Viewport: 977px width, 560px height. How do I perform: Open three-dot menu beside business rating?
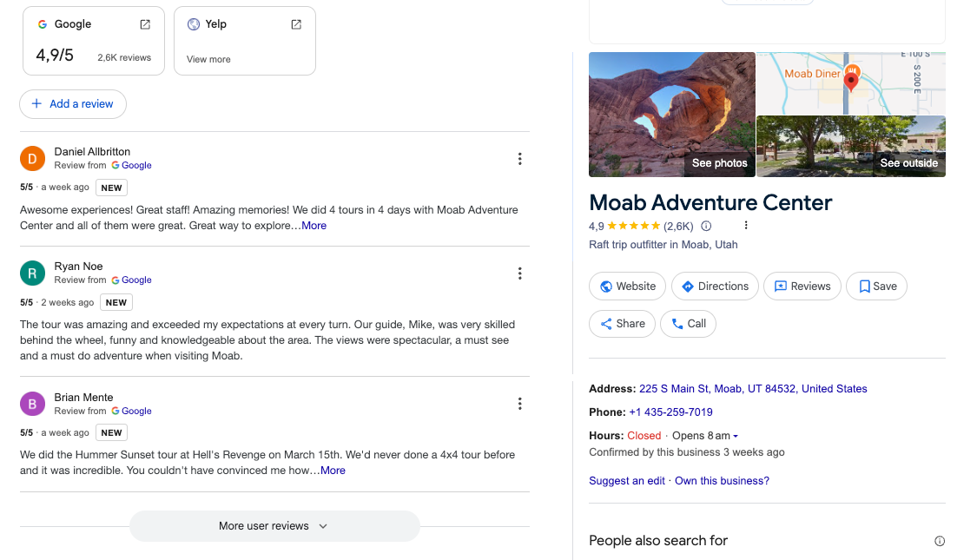pos(746,226)
